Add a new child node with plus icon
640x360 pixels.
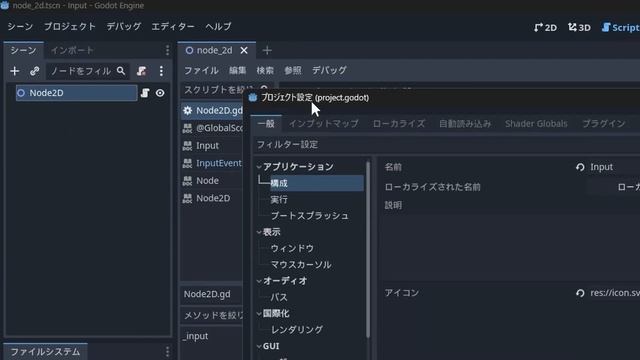15,71
